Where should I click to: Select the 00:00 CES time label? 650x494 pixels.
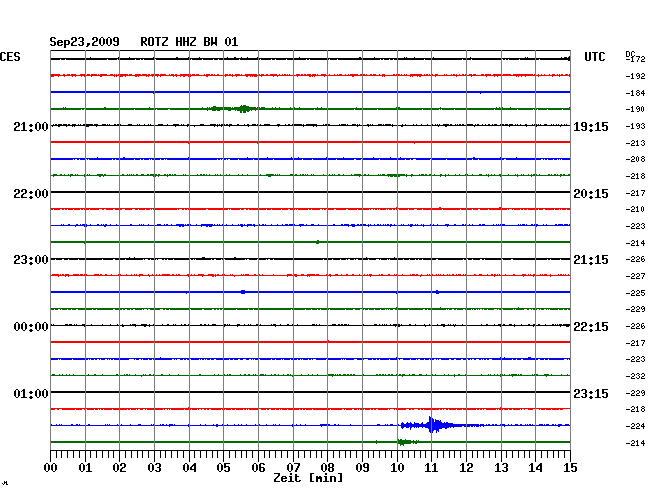click(31, 327)
